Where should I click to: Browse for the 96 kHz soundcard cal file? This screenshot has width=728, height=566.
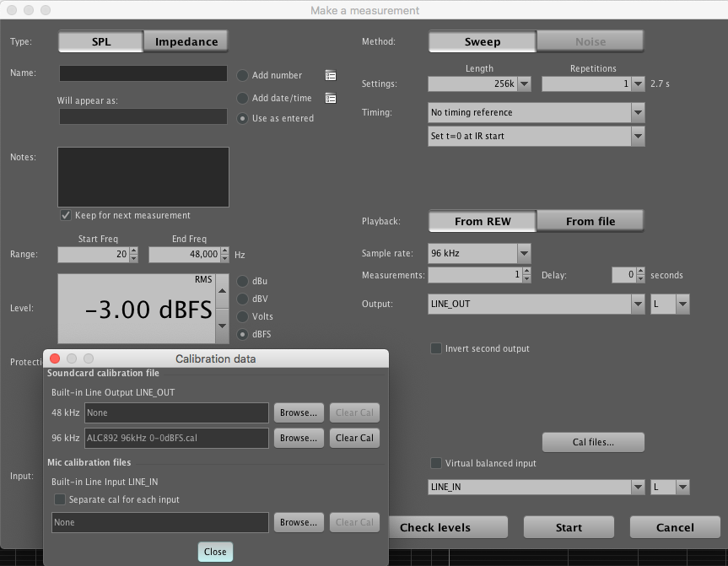click(x=299, y=438)
